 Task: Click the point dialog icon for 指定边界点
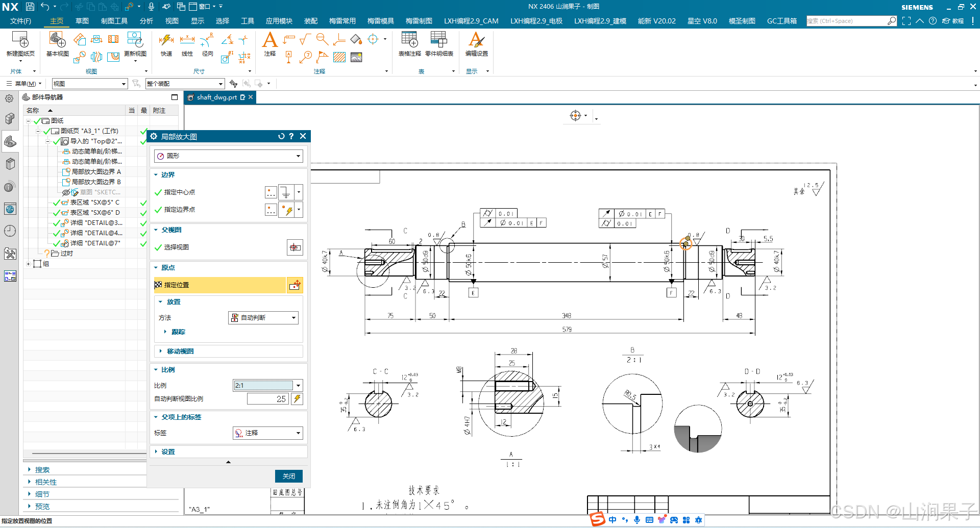(271, 210)
